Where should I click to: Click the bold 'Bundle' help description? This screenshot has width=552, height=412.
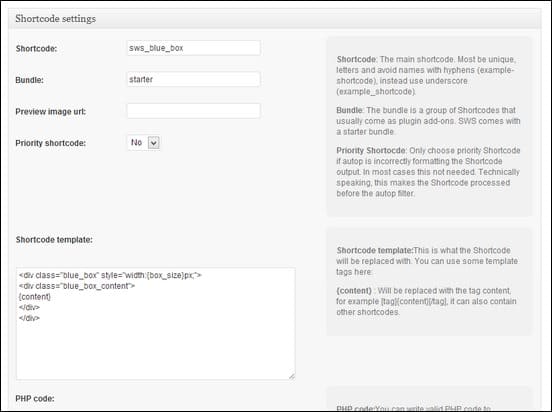tap(349, 110)
